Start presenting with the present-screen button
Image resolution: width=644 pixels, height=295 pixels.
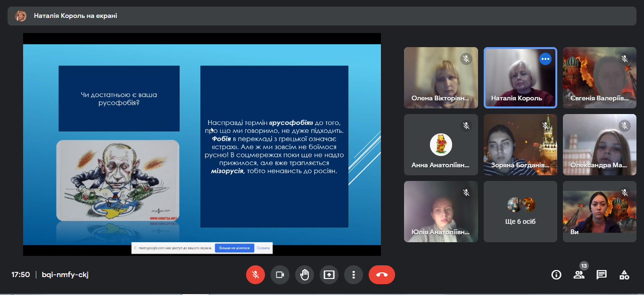[329, 275]
